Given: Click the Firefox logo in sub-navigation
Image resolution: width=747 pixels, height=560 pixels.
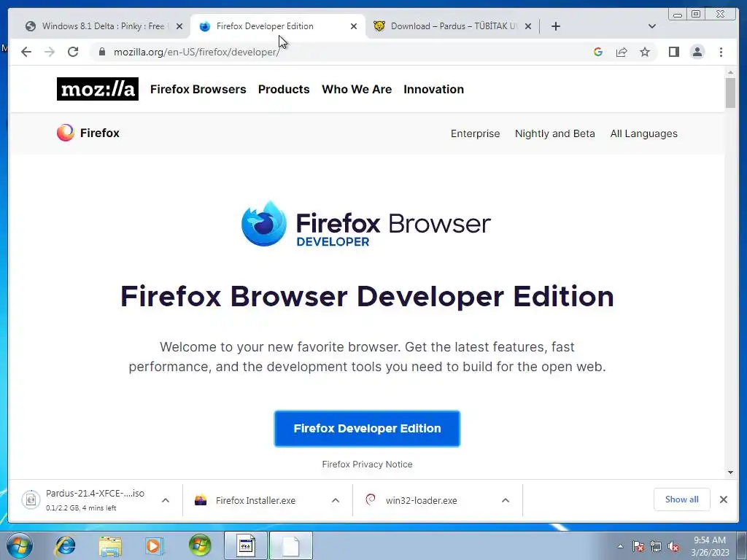Looking at the screenshot, I should [x=88, y=133].
